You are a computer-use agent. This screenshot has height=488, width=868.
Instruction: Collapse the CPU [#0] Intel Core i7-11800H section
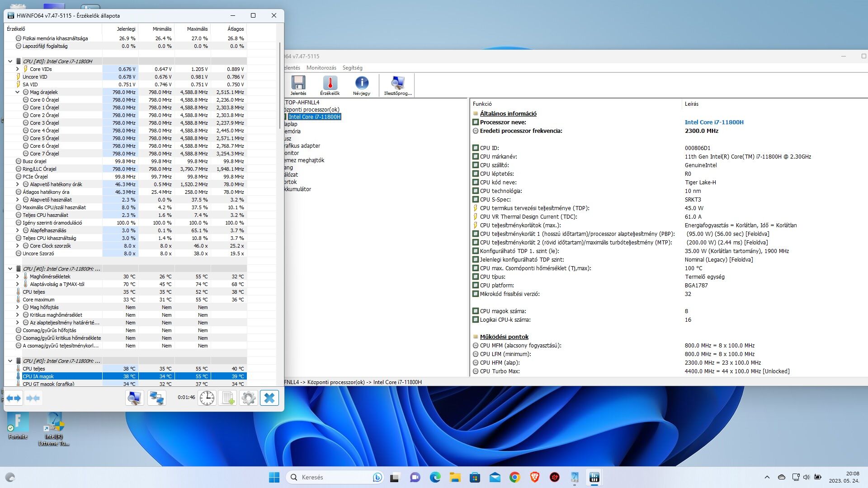point(10,61)
